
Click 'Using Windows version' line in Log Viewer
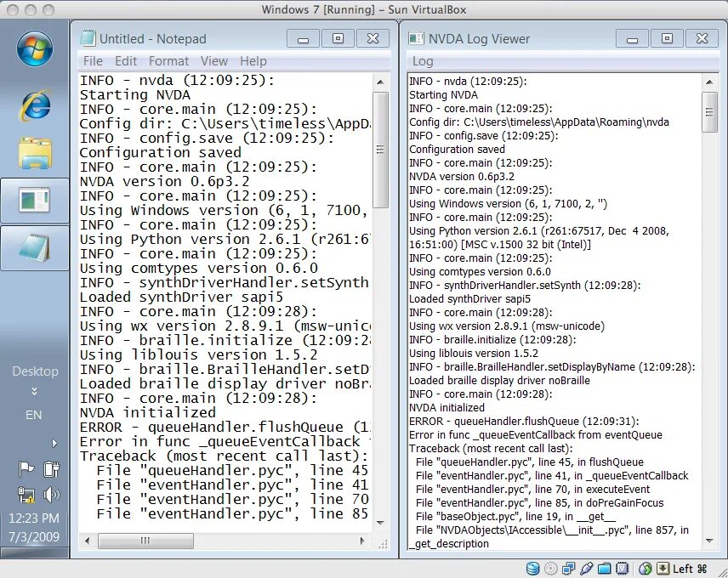pos(508,204)
